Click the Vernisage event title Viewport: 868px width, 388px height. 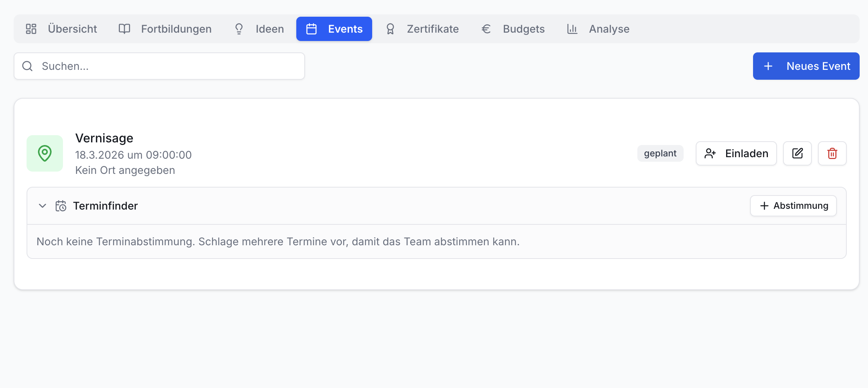(x=104, y=138)
